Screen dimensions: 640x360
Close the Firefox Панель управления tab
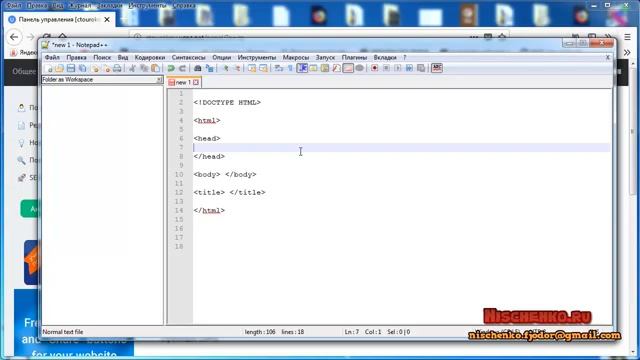pyautogui.click(x=107, y=19)
